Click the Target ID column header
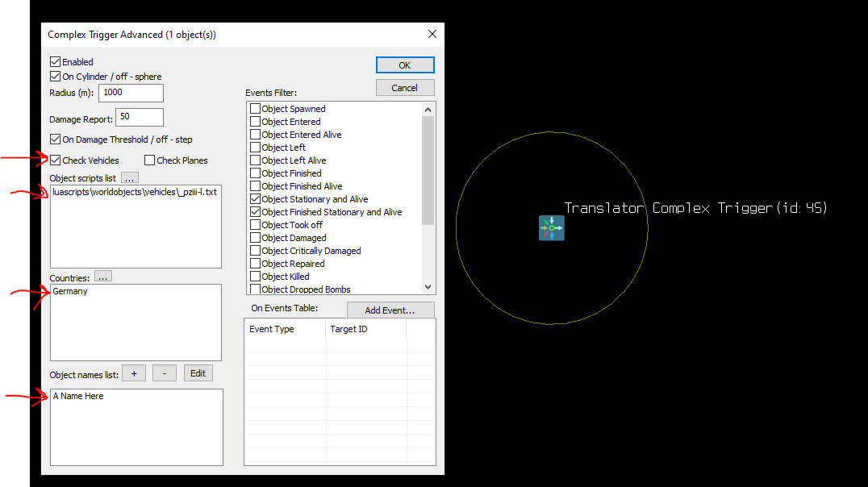The image size is (868, 487). pos(366,329)
